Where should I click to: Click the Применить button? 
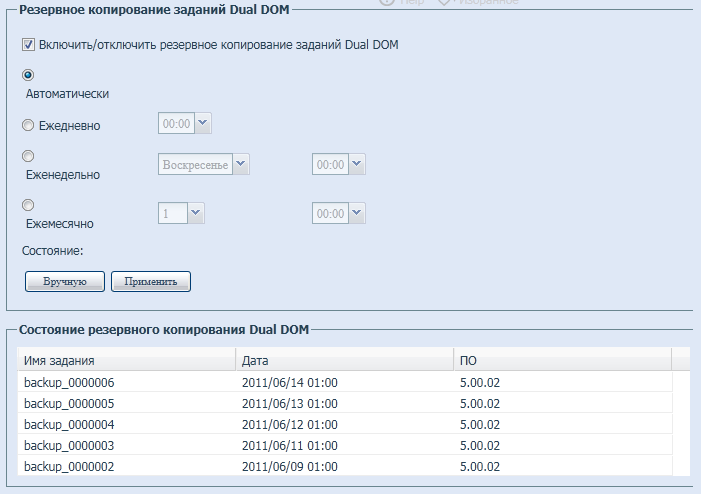coord(151,282)
